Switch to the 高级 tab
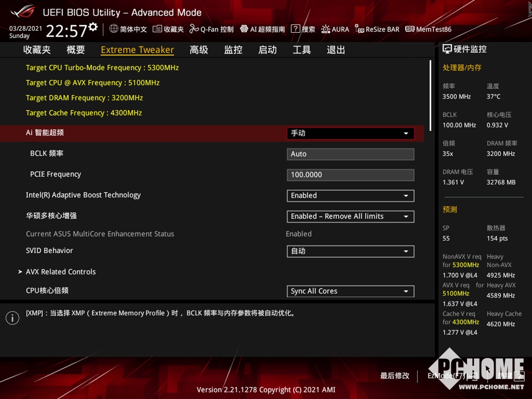The image size is (532, 399). pos(199,50)
